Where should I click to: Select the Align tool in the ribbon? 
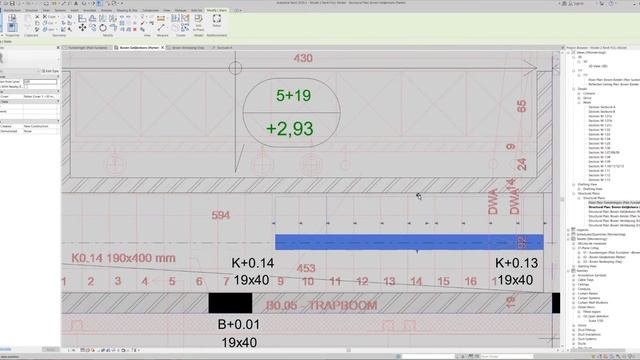pyautogui.click(x=82, y=18)
